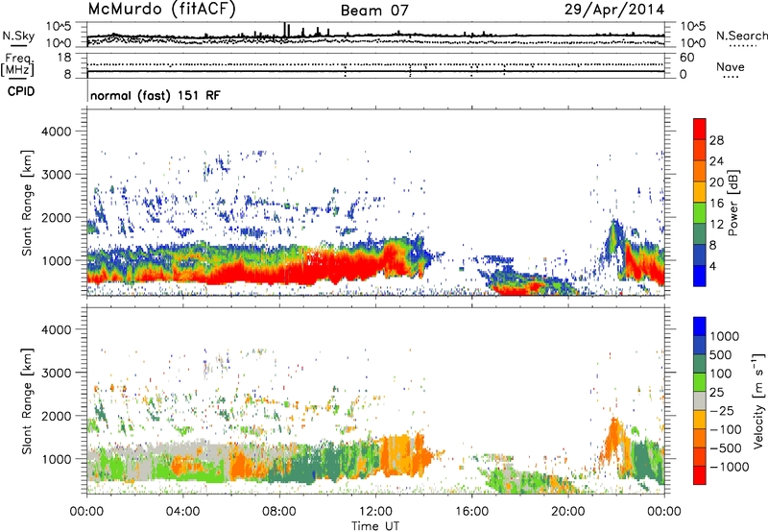Click the 500 tick on Velocity colorbar
This screenshot has height=532, width=768.
point(720,354)
